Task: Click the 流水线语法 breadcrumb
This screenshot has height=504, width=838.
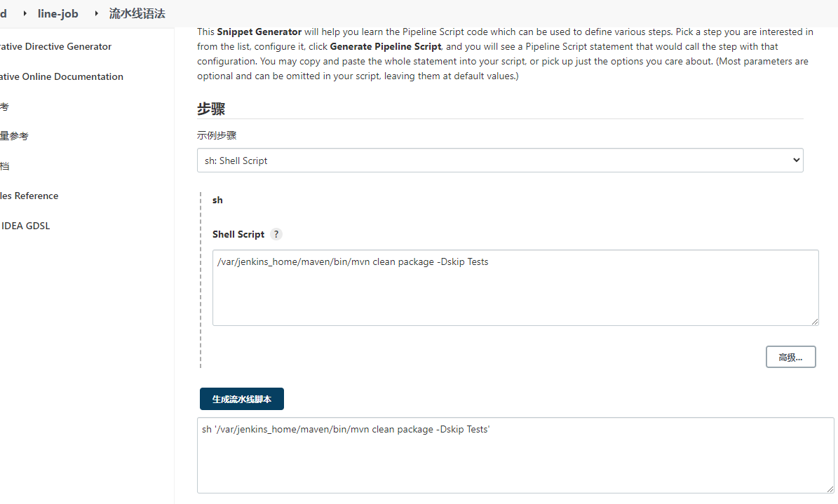Action: pyautogui.click(x=137, y=13)
